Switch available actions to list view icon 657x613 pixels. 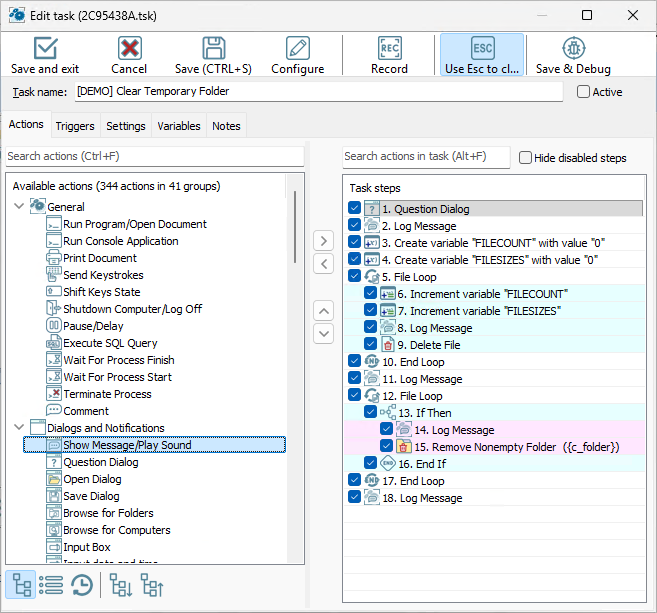point(51,585)
